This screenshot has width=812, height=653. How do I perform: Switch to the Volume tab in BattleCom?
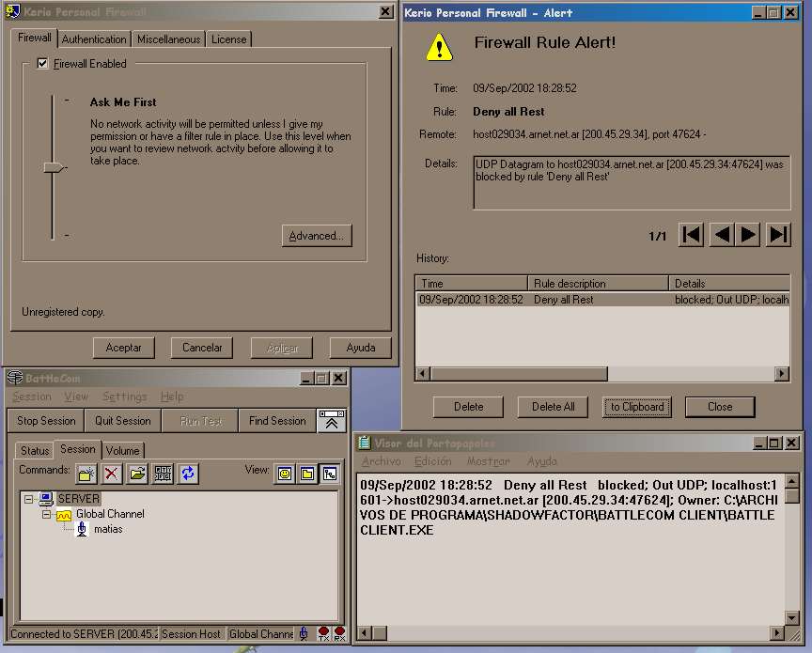click(x=123, y=451)
